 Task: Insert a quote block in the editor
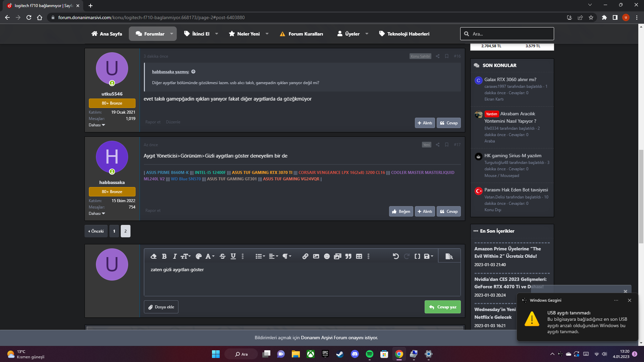click(348, 256)
